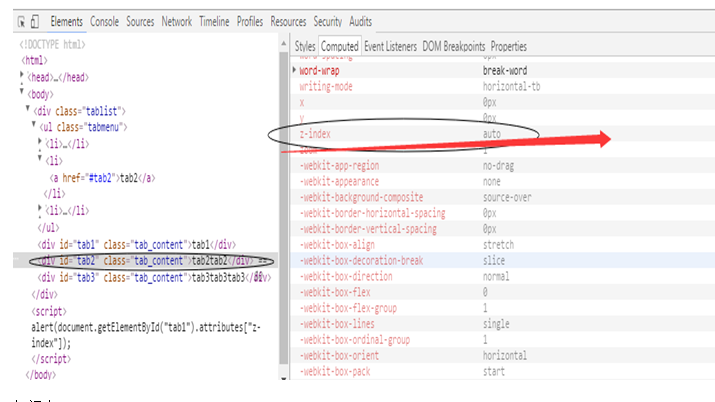Click the -webkit-box-flex-group property
Screen dimensions: 715x402
click(x=348, y=308)
